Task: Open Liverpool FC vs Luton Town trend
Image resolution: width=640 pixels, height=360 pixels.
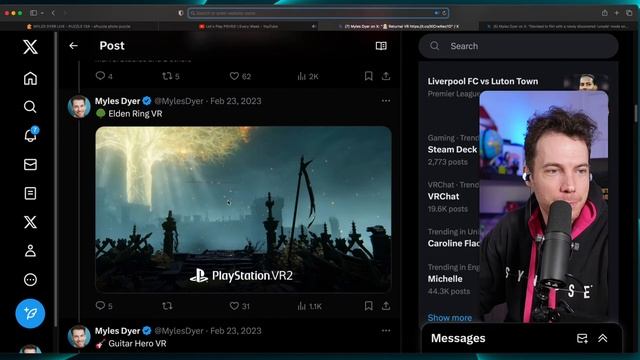Action: (483, 81)
